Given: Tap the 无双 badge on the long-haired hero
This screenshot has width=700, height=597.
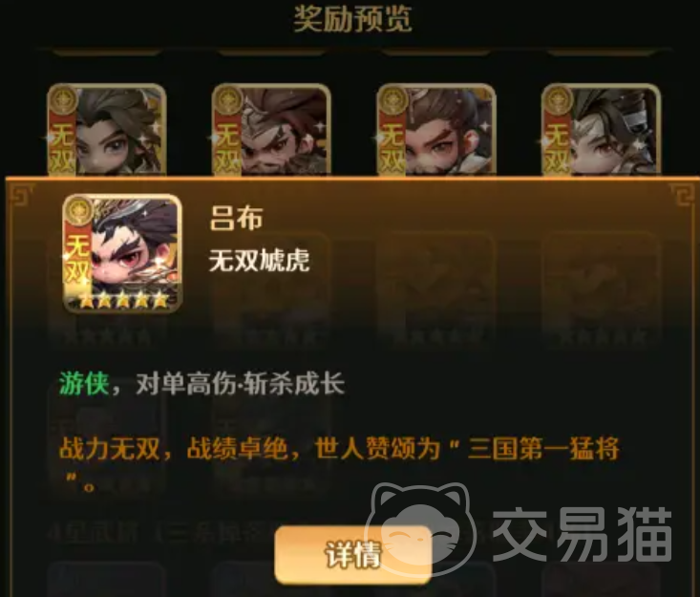Looking at the screenshot, I should pos(62,147).
